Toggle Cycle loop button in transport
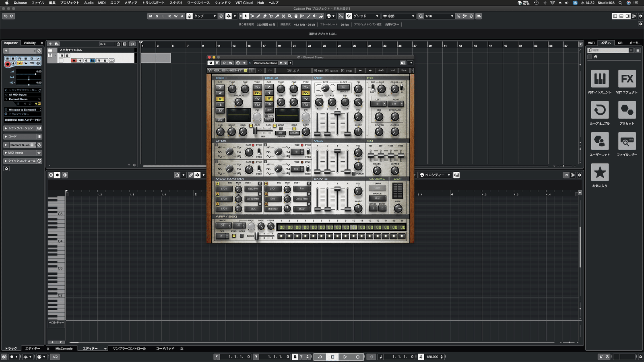The width and height of the screenshot is (644, 362). [x=320, y=357]
